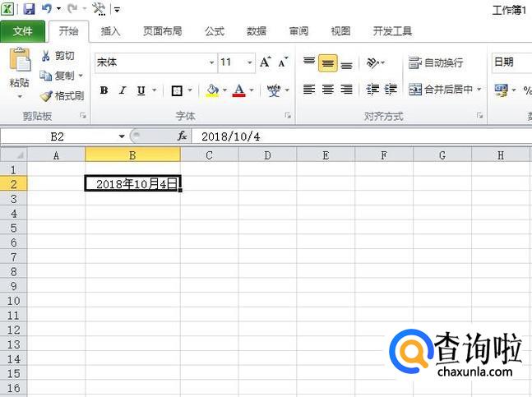Open border style dropdown arrow

[190, 90]
